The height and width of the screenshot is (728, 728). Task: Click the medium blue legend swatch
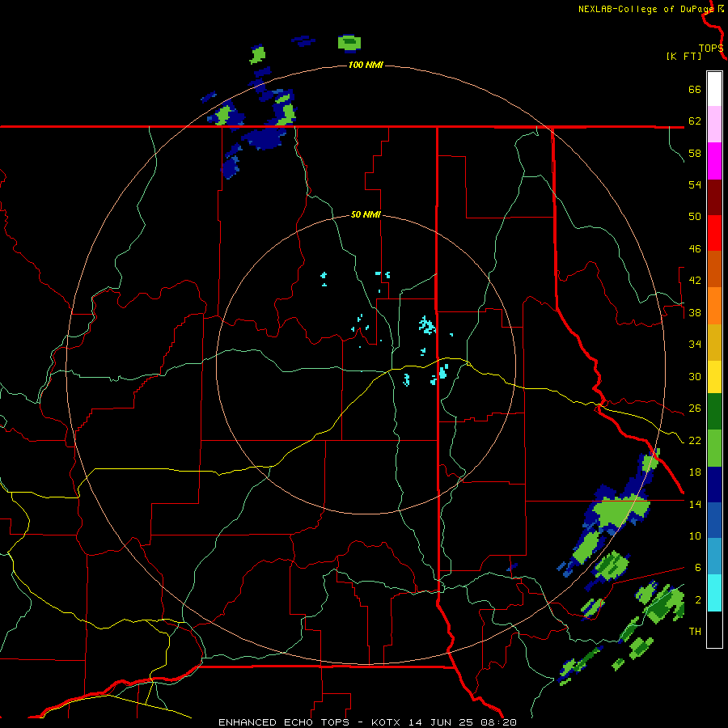coord(714,520)
